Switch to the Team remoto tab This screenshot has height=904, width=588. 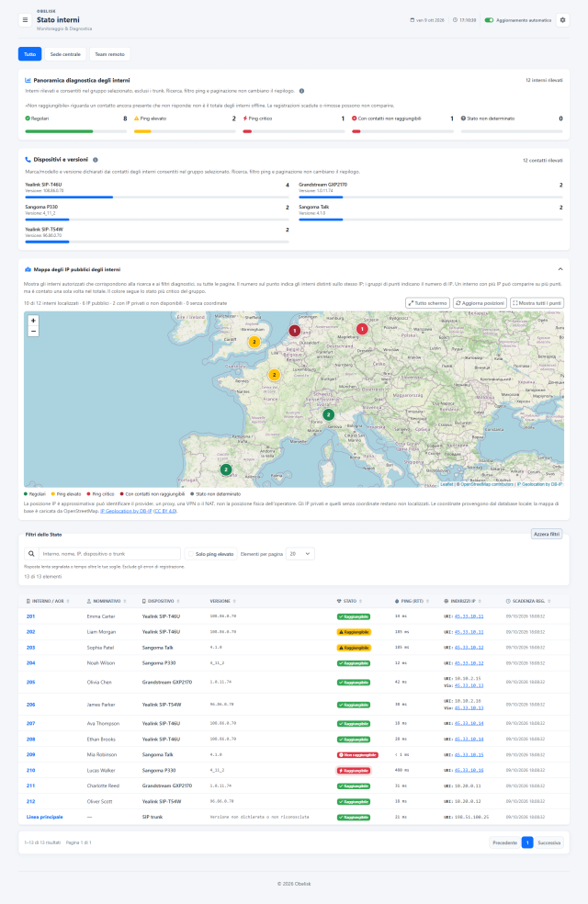(x=109, y=54)
